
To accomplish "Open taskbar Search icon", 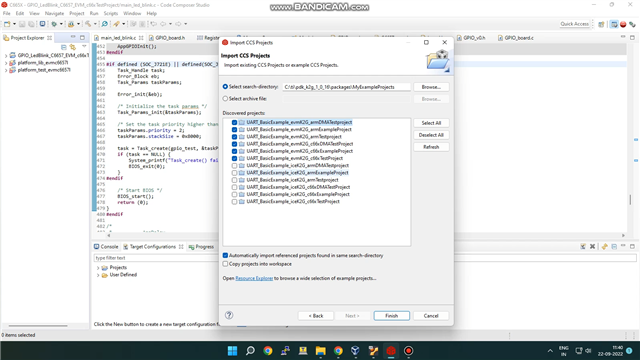I will [250, 351].
